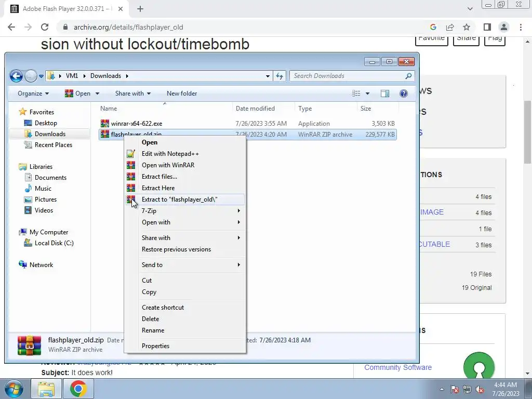Click Chrome share page icon
Screen dimensions: 532x399
(450, 27)
